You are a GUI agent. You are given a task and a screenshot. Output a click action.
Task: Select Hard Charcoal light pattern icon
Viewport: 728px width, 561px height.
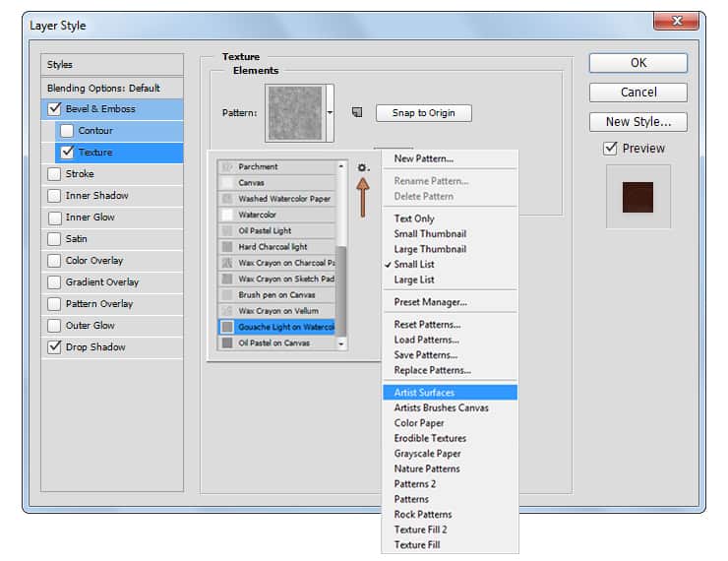pyautogui.click(x=227, y=247)
